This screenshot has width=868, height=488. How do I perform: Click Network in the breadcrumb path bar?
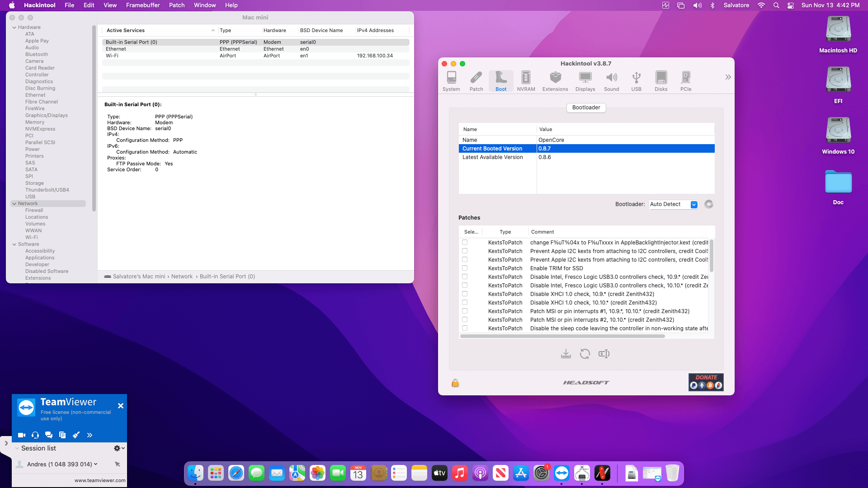coord(182,277)
